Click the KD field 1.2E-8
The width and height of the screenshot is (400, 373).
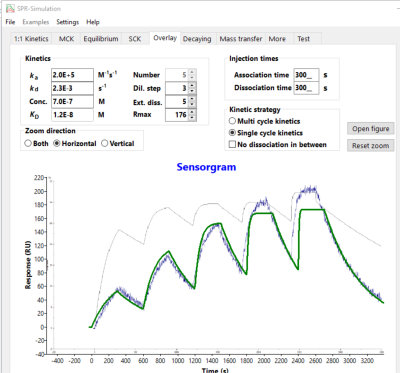coord(72,115)
